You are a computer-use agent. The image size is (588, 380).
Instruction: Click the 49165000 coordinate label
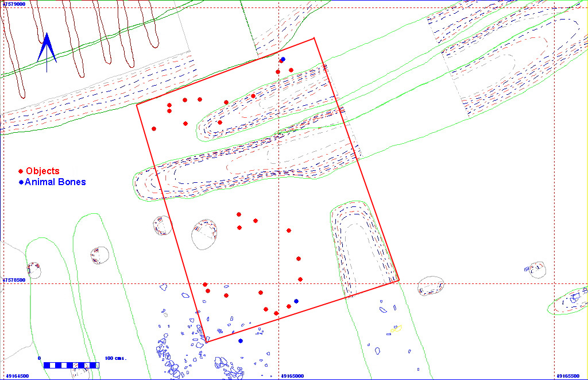[292, 376]
